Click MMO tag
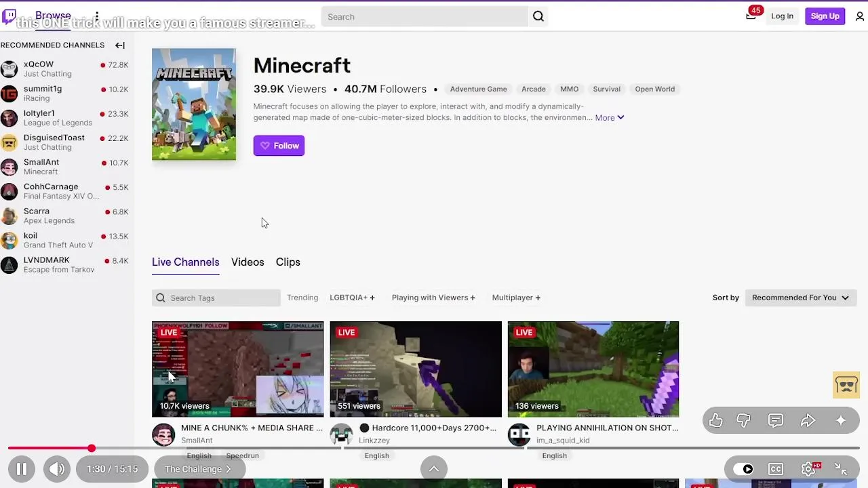Screen dimensions: 868x488 (x=570, y=89)
